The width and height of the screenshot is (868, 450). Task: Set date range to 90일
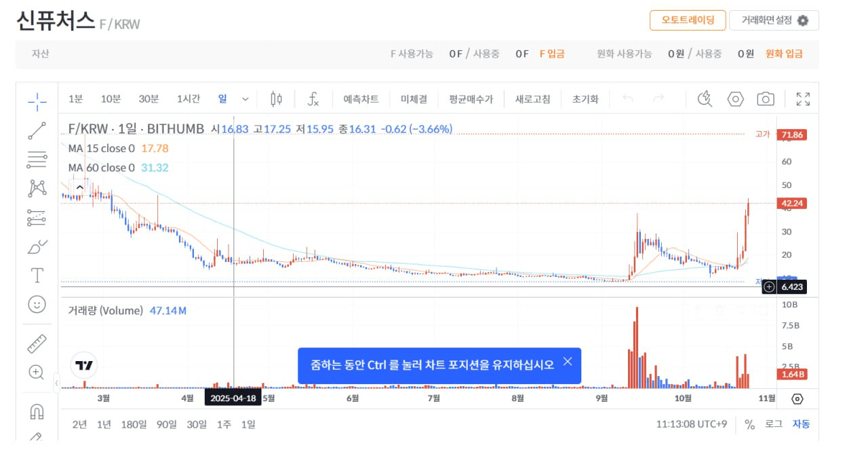tap(166, 424)
